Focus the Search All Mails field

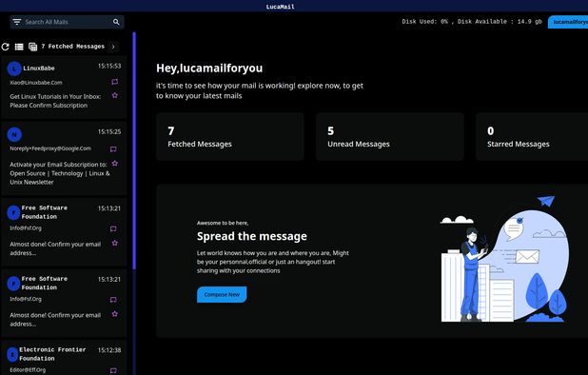[67, 22]
